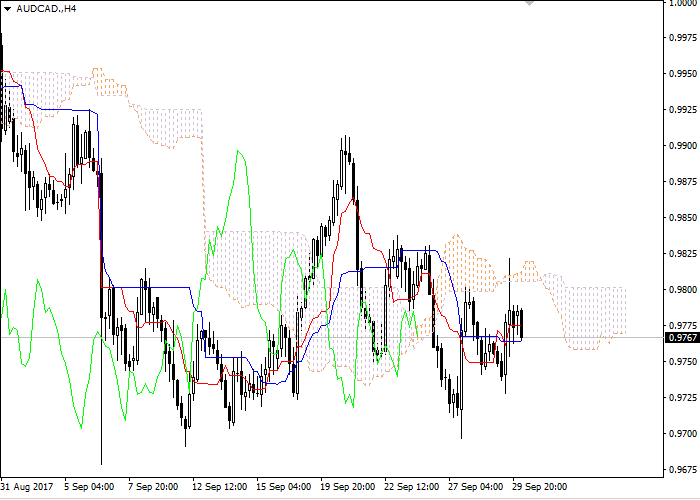Select the 0.9975 price level label
The width and height of the screenshot is (700, 500).
pos(683,38)
